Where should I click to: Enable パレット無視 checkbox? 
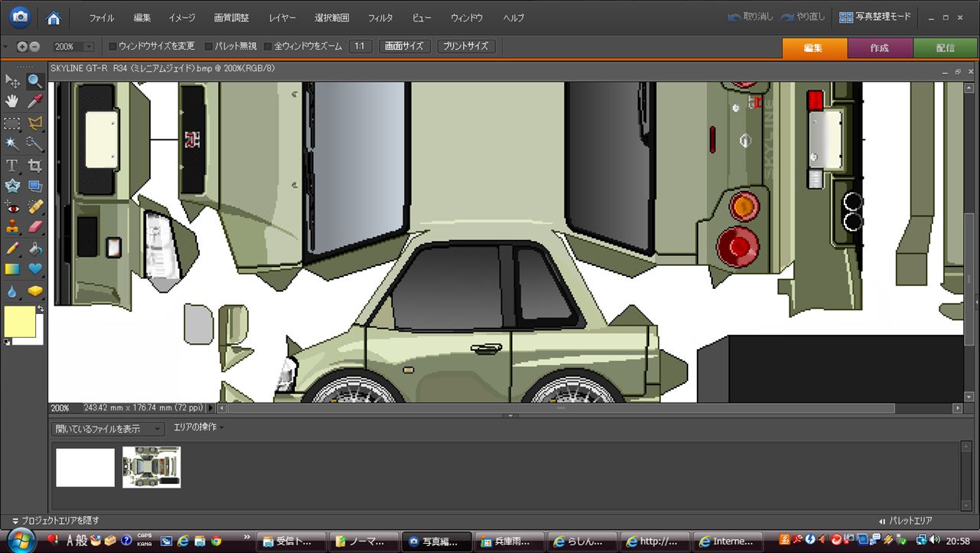208,47
